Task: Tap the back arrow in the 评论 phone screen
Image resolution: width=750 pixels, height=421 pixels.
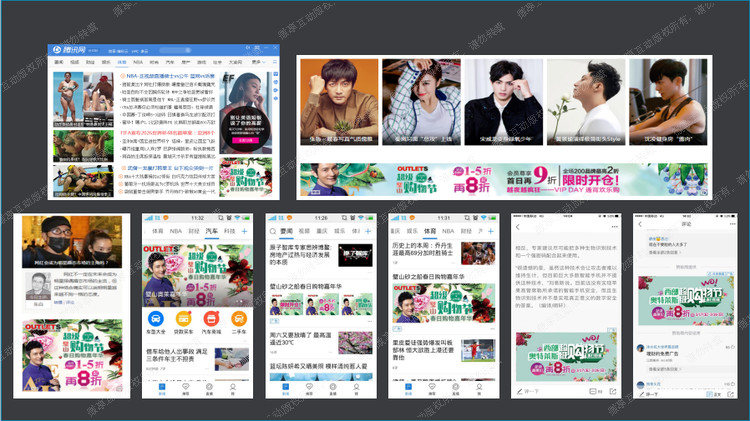Action: (640, 224)
